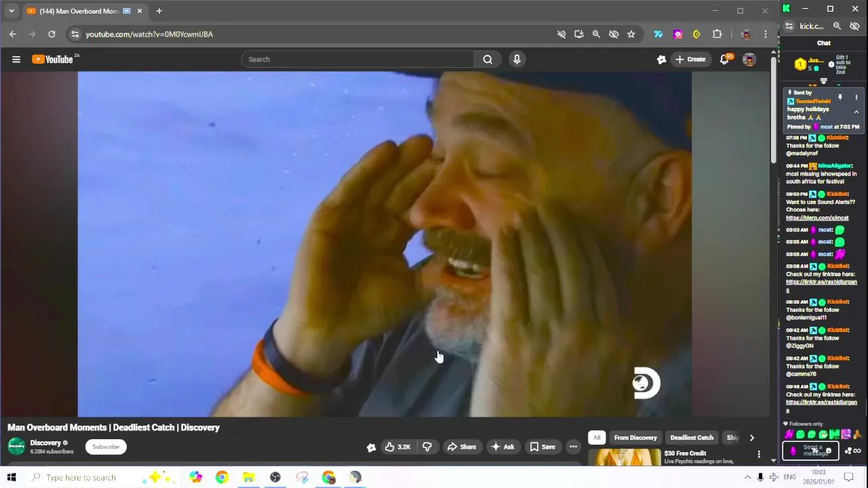Collapse the pinned message in Kick chat

coord(856,112)
